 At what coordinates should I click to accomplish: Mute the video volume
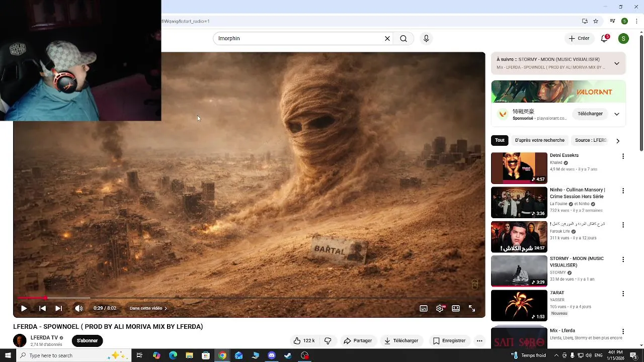78,308
